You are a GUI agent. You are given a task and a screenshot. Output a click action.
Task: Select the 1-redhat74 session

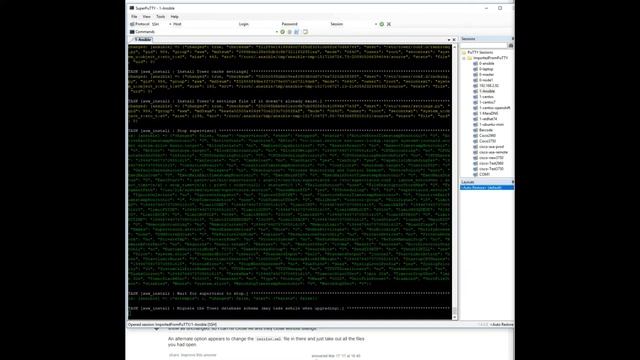click(x=488, y=119)
